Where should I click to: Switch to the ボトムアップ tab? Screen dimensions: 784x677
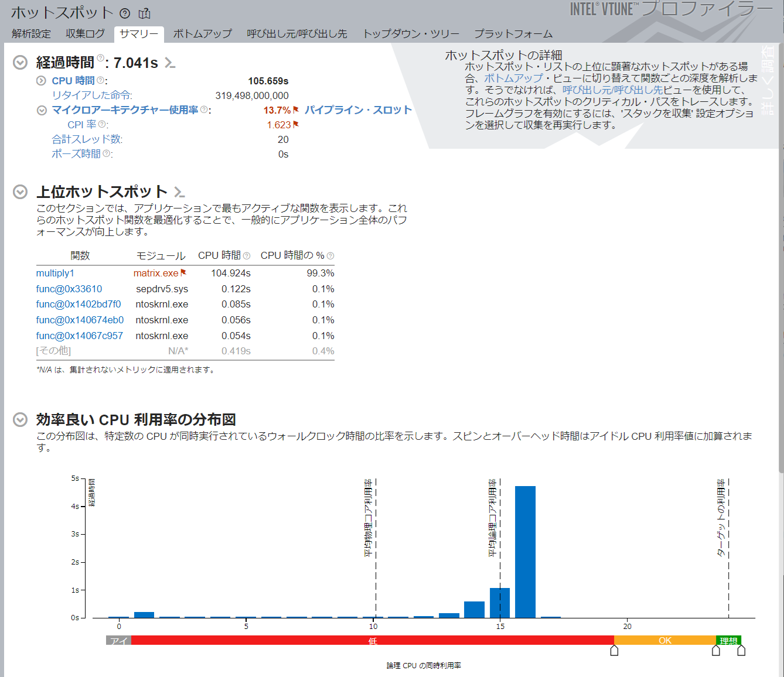202,34
